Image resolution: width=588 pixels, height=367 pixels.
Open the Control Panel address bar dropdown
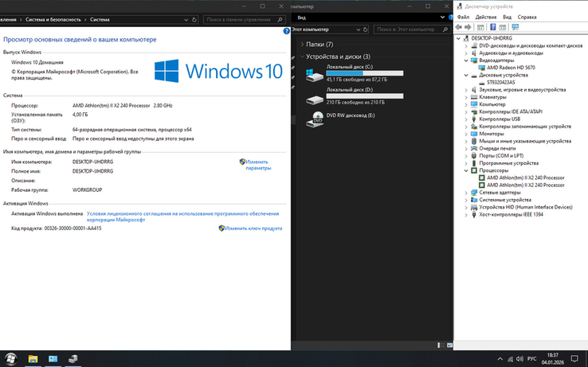coord(186,19)
